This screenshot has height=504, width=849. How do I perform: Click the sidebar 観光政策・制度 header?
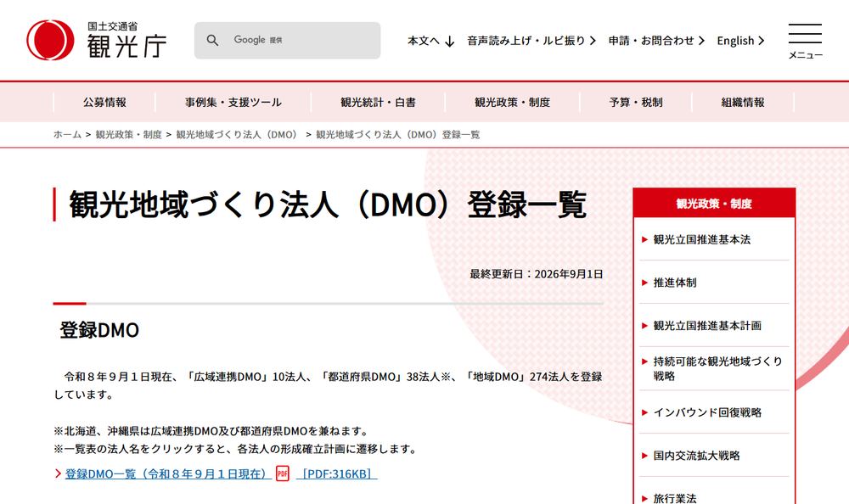[x=714, y=204]
